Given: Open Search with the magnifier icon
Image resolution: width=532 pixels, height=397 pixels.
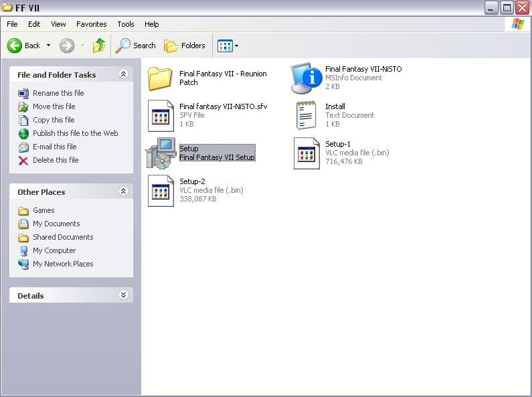Looking at the screenshot, I should tap(122, 46).
